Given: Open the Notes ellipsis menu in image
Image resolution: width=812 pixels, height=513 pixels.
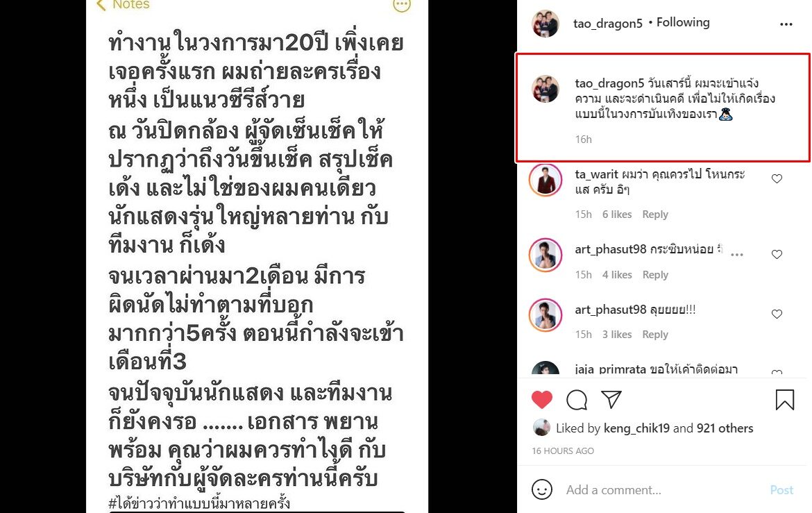Looking at the screenshot, I should [402, 6].
